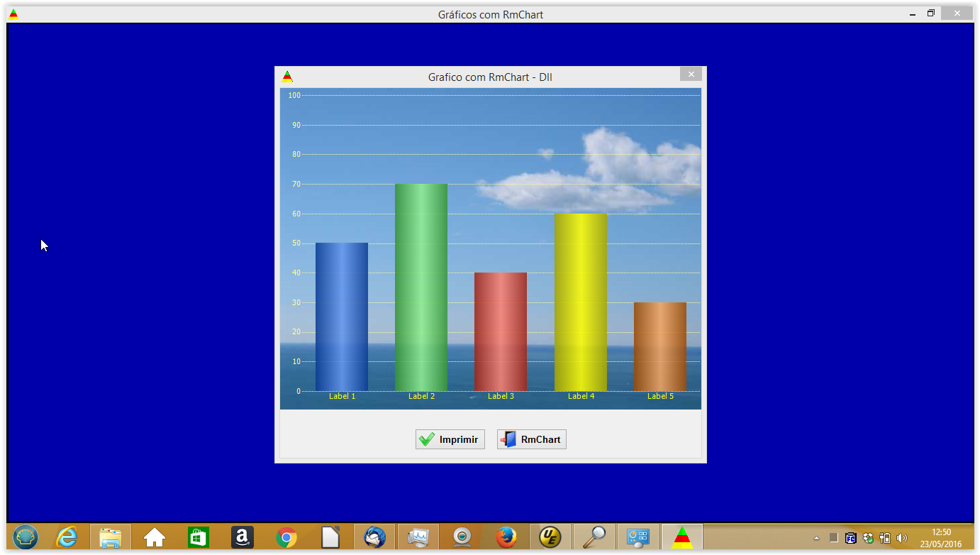Close the Grafico com RmChart - Dll dialog
This screenshot has width=980, height=555.
691,74
